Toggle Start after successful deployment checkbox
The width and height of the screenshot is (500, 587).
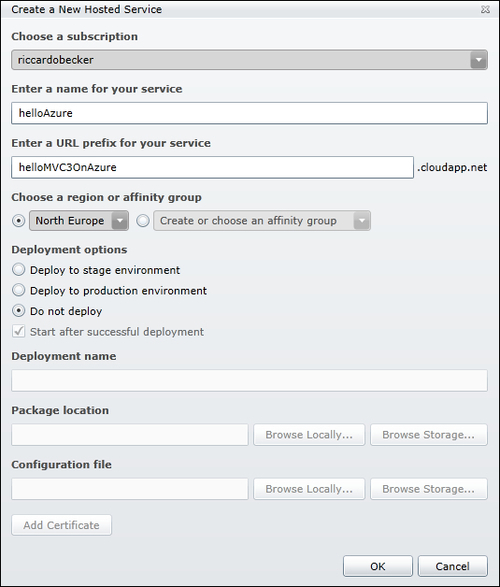point(18,331)
